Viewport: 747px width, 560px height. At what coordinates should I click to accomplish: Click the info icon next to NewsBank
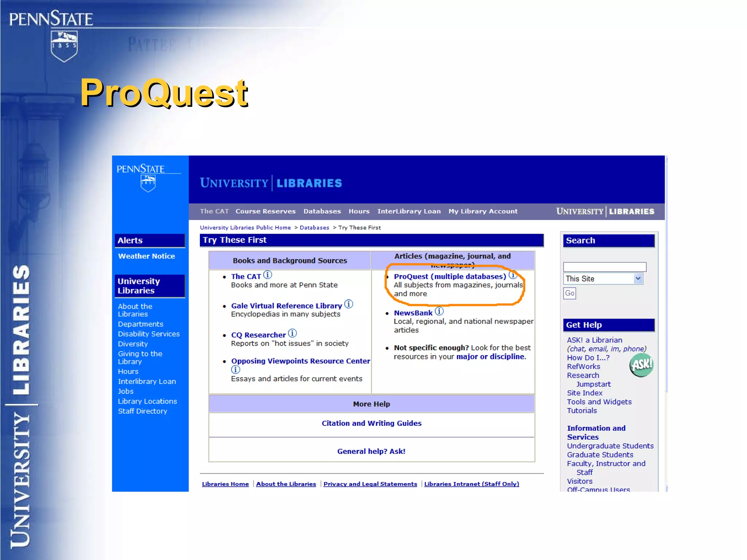[x=439, y=311]
